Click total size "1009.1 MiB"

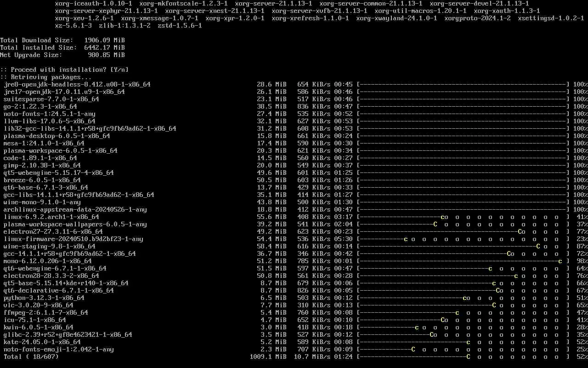[268, 356]
